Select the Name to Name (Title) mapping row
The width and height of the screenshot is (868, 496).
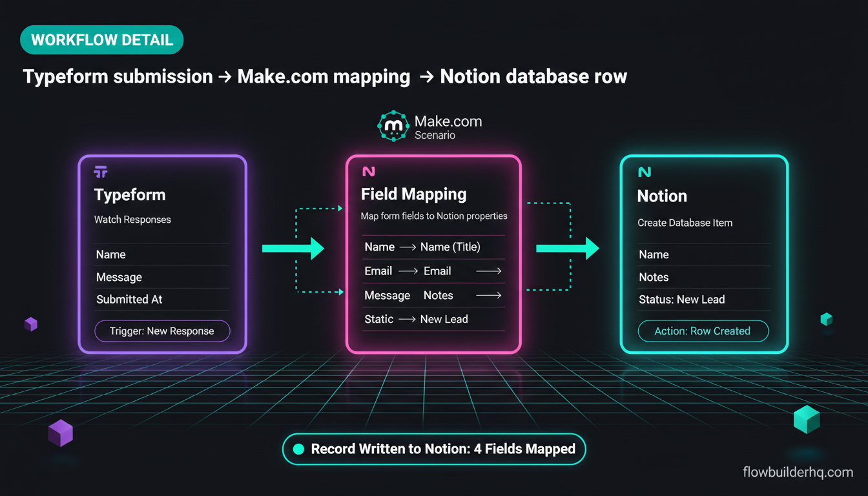433,247
